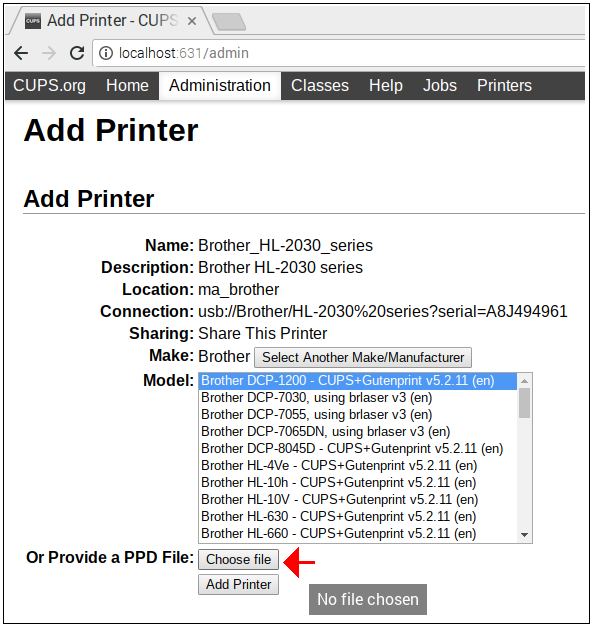Select the Administration navigation tab

point(220,86)
